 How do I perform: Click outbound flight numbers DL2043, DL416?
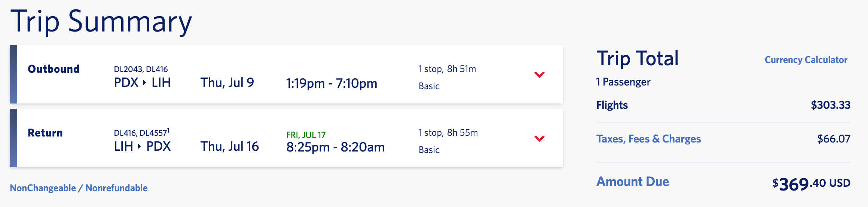pyautogui.click(x=141, y=69)
